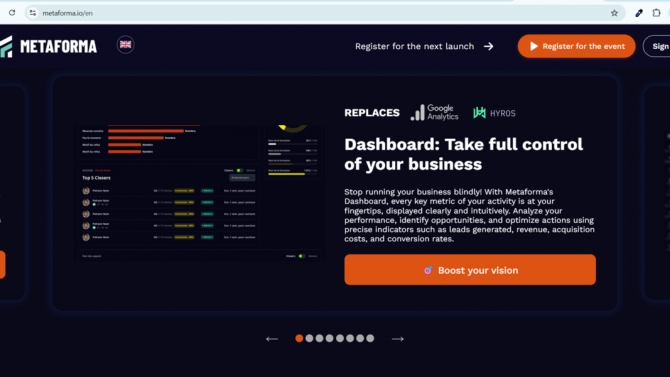Select the third carousel dot
Viewport: 670px width, 377px height.
point(320,338)
